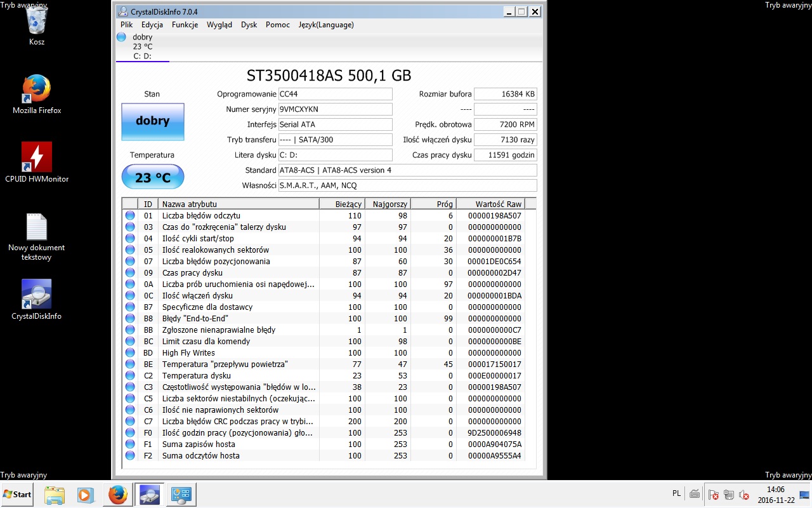The height and width of the screenshot is (508, 812).
Task: Click the Najgorszy column header
Action: [388, 204]
